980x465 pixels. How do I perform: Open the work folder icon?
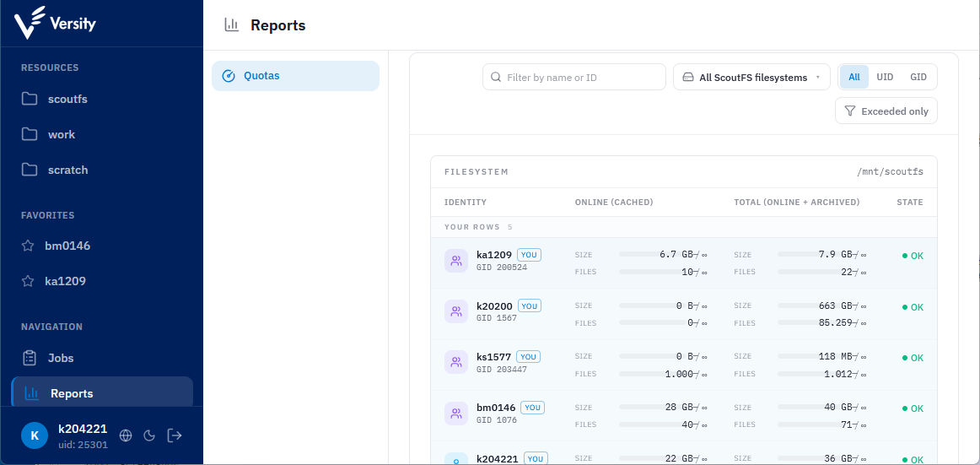coord(30,134)
